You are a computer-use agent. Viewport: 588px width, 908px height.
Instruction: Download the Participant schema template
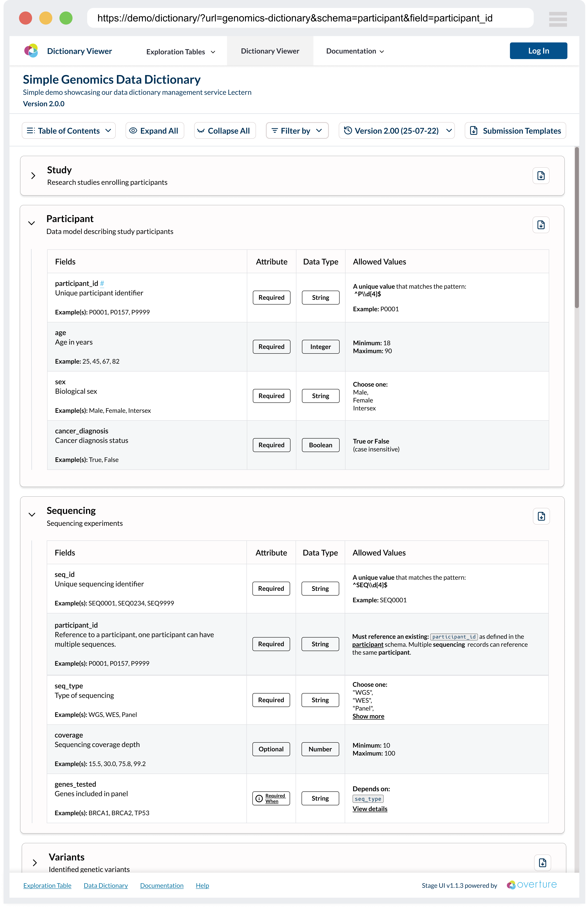pyautogui.click(x=541, y=225)
